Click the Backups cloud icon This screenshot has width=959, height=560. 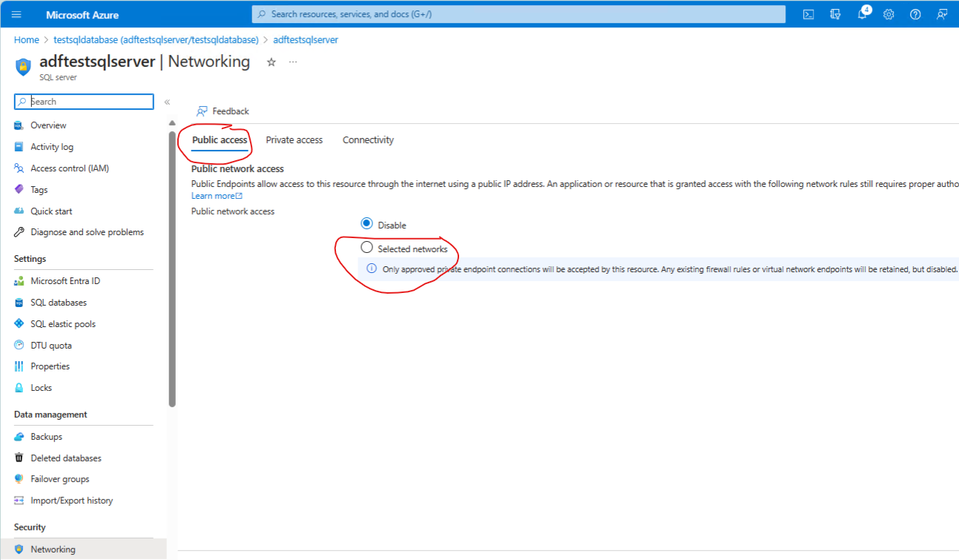(x=19, y=437)
